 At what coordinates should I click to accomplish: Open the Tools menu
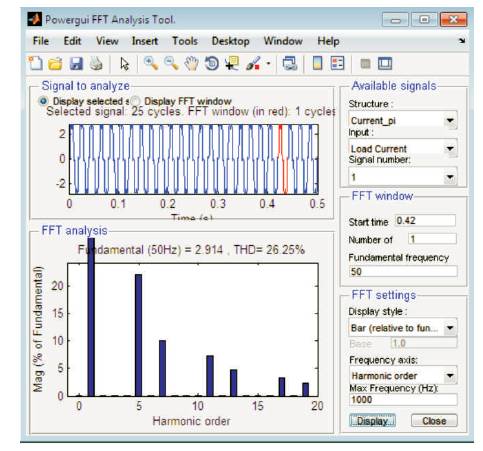point(185,41)
